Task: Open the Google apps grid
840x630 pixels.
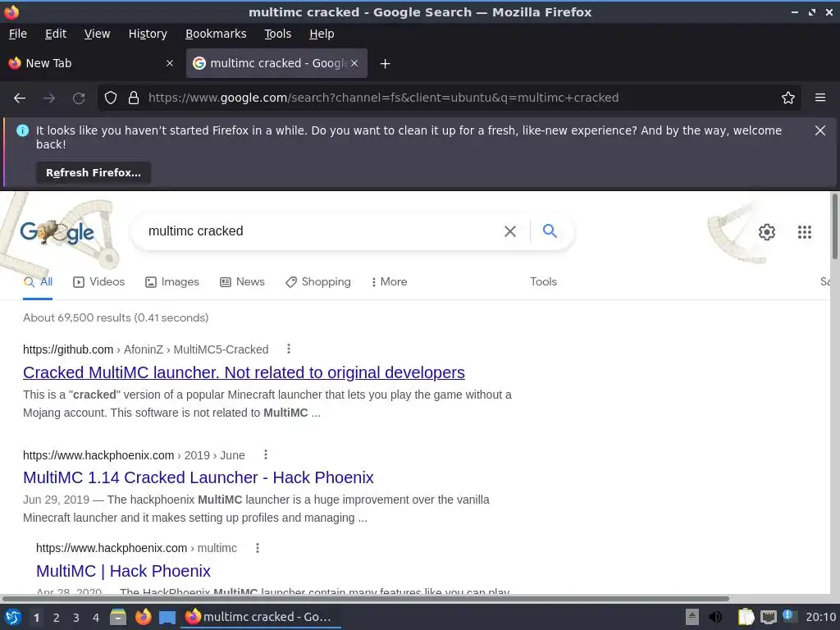Action: coord(804,232)
